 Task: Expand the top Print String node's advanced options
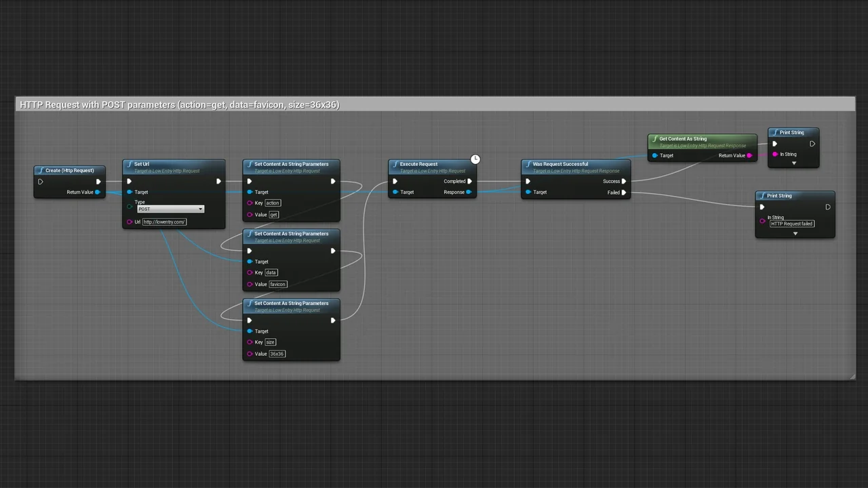tap(794, 163)
